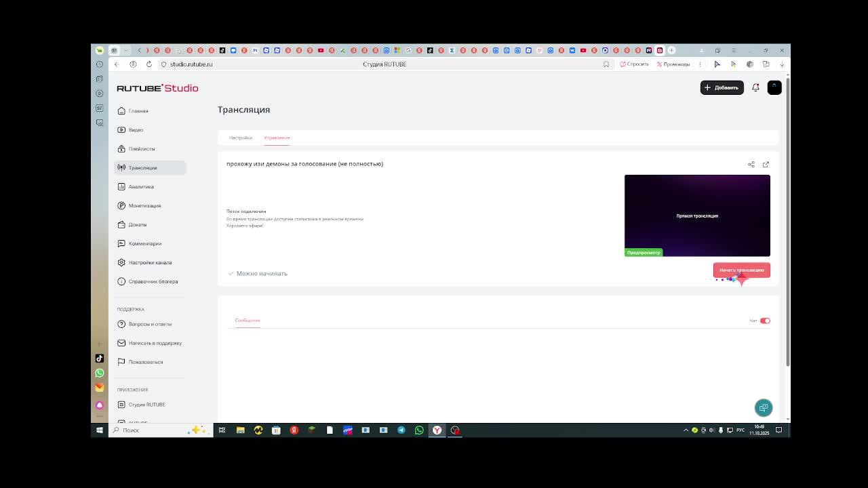This screenshot has height=488, width=868.
Task: Open Mail in the browser side panel
Action: point(100,388)
